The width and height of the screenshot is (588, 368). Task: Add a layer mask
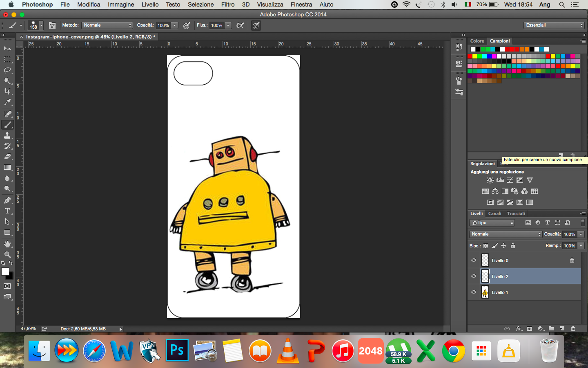coord(530,328)
